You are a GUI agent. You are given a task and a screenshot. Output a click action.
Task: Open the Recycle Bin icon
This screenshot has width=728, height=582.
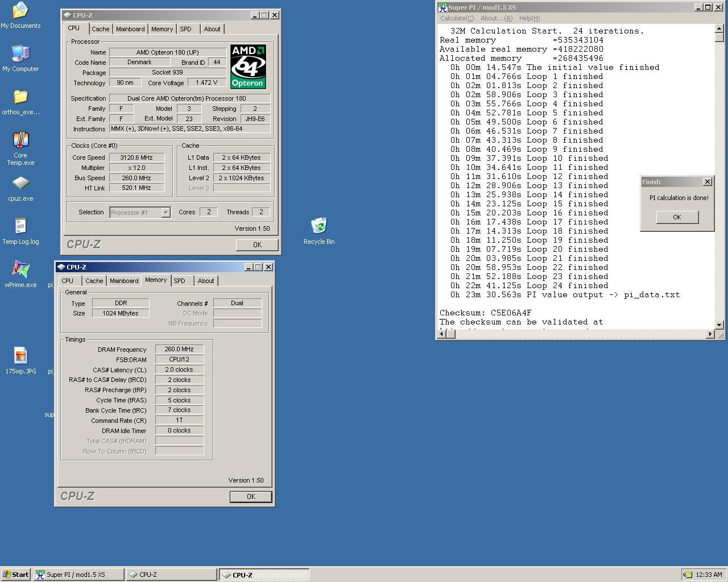tap(319, 226)
